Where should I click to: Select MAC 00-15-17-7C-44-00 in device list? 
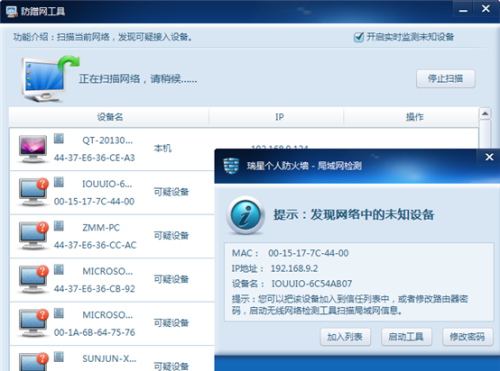(94, 201)
